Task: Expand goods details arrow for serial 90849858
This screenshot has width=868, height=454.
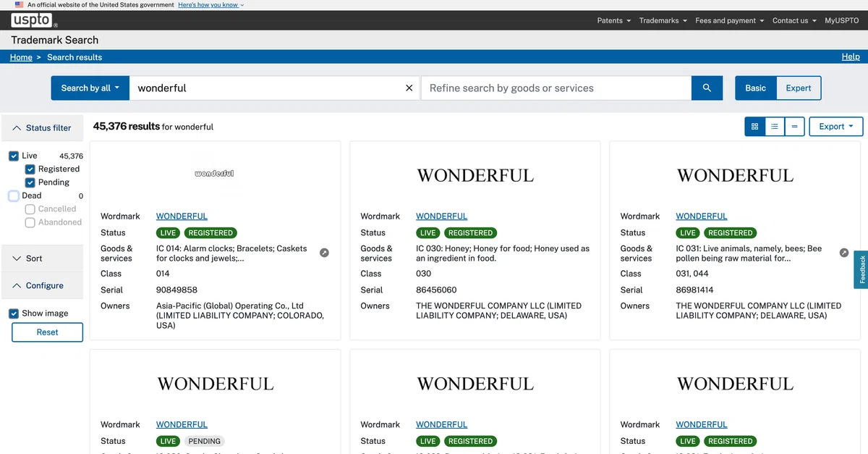Action: pyautogui.click(x=324, y=253)
